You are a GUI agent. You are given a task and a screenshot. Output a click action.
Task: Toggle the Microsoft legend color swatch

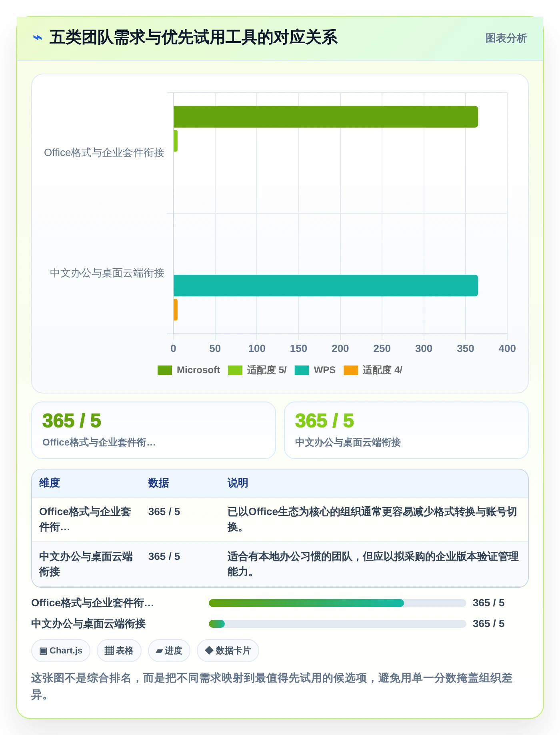tap(165, 370)
